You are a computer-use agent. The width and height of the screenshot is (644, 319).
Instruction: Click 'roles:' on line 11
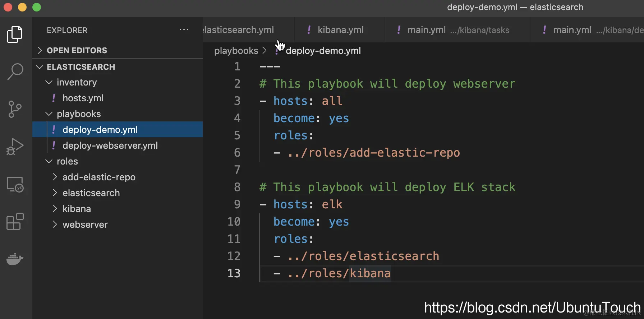point(294,239)
